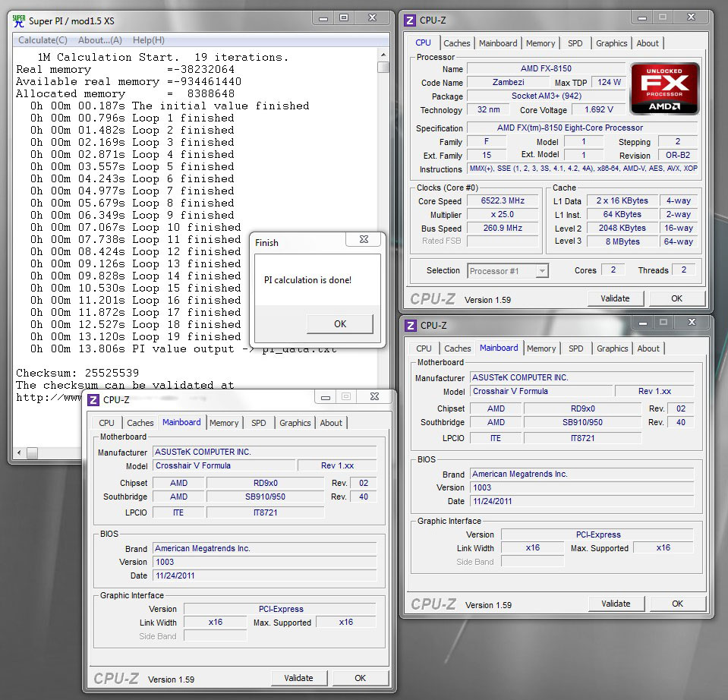Open Memory tab in bottom-left CPU-Z window

(224, 423)
